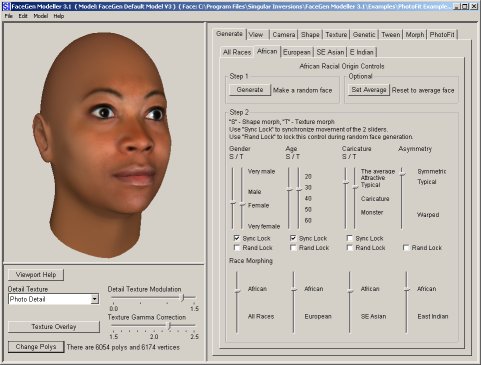The image size is (481, 365).
Task: Click the Gender shape (S) slider handle
Action: pyautogui.click(x=233, y=203)
